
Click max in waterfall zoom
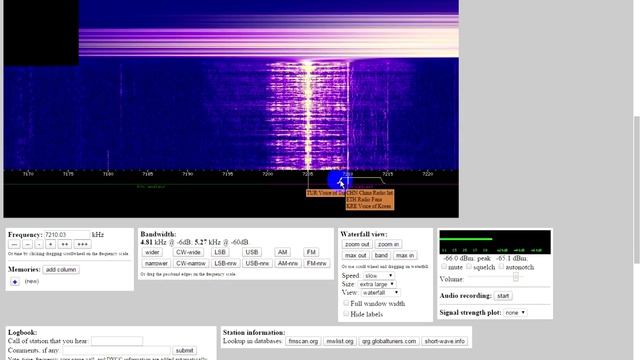coord(405,256)
